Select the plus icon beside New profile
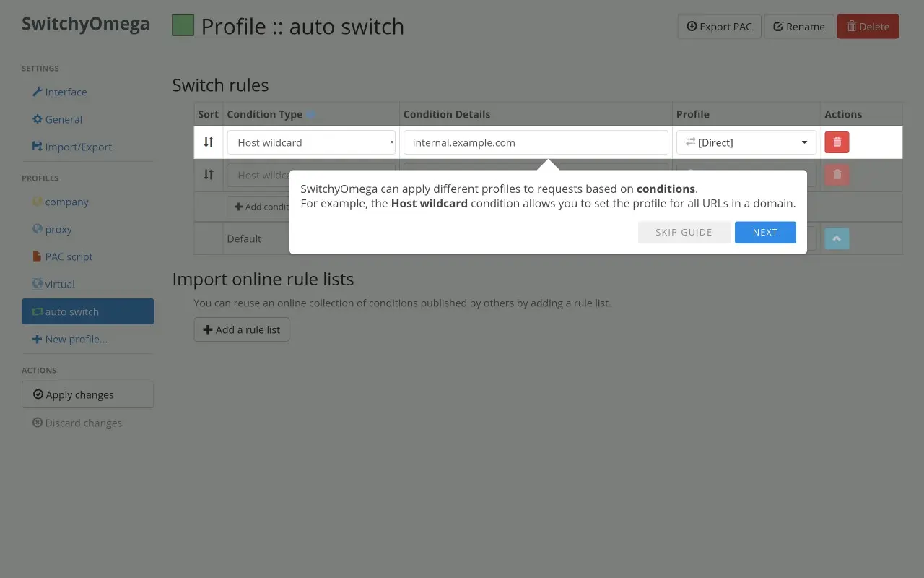The height and width of the screenshot is (578, 924). click(x=36, y=339)
